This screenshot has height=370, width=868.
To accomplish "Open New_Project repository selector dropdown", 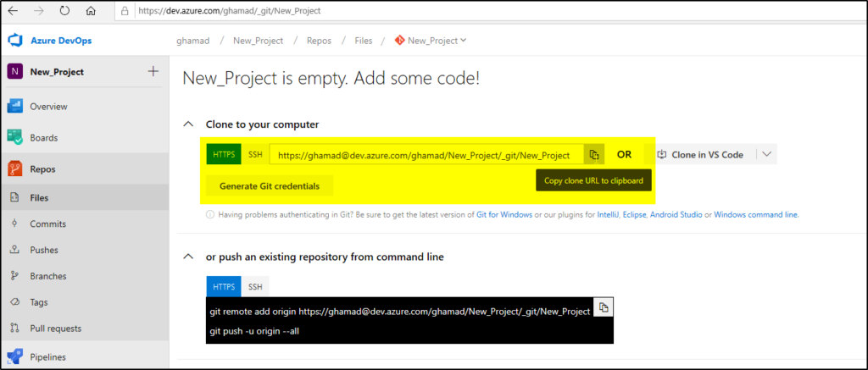I will pyautogui.click(x=431, y=41).
